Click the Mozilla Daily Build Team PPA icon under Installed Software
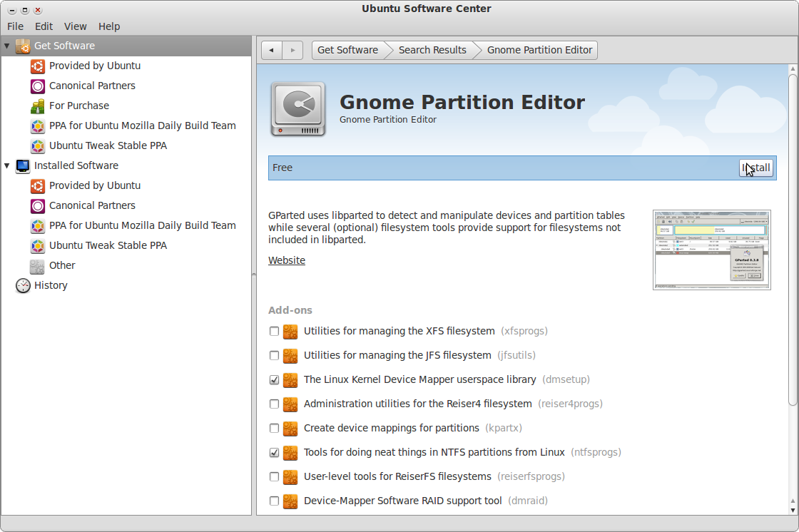799x532 pixels. pos(38,226)
